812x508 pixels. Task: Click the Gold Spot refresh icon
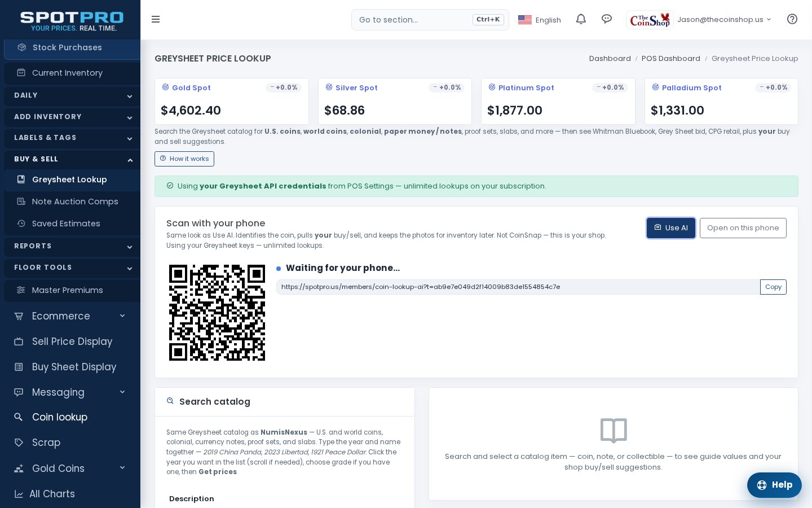(x=166, y=87)
